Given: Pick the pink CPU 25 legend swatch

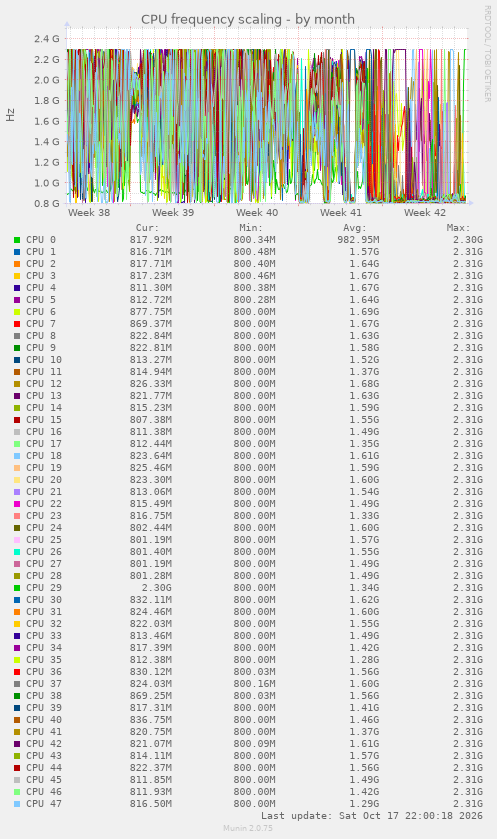Looking at the screenshot, I should 17,539.
